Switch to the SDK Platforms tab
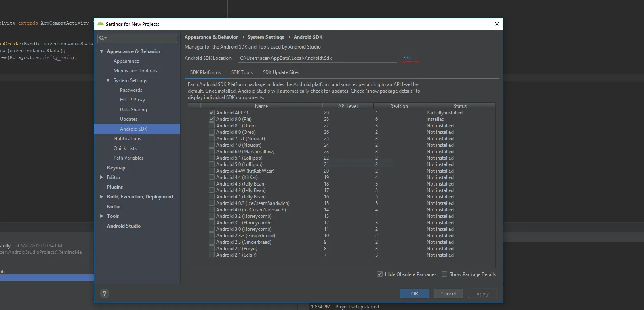Screen dimensions: 644x310 coord(205,72)
